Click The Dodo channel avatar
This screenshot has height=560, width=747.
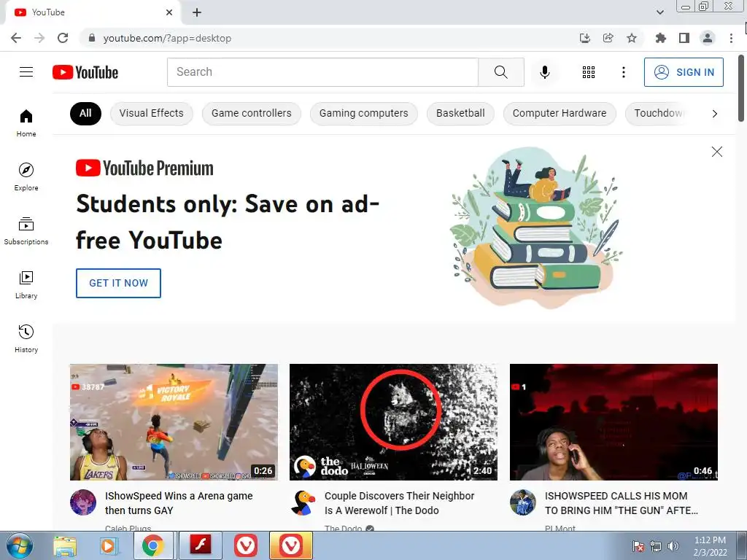pyautogui.click(x=303, y=502)
